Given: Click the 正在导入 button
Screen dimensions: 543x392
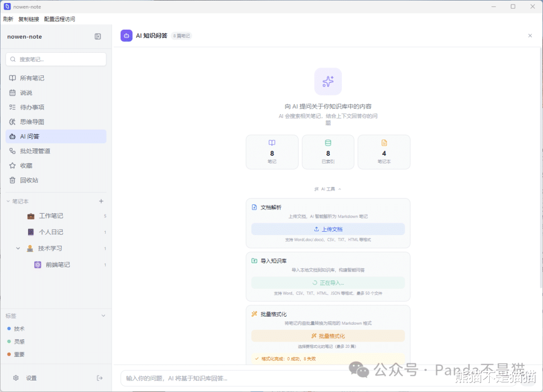Looking at the screenshot, I should coord(328,282).
